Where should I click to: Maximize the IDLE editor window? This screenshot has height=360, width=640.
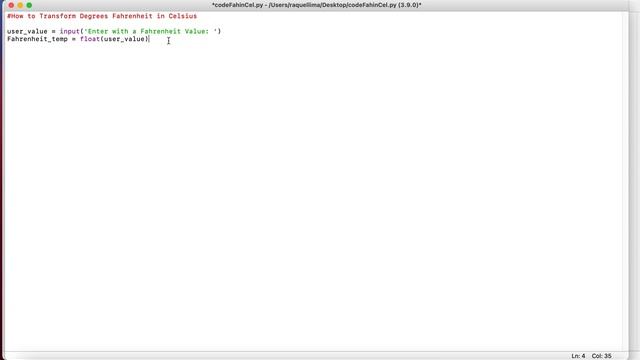point(29,5)
